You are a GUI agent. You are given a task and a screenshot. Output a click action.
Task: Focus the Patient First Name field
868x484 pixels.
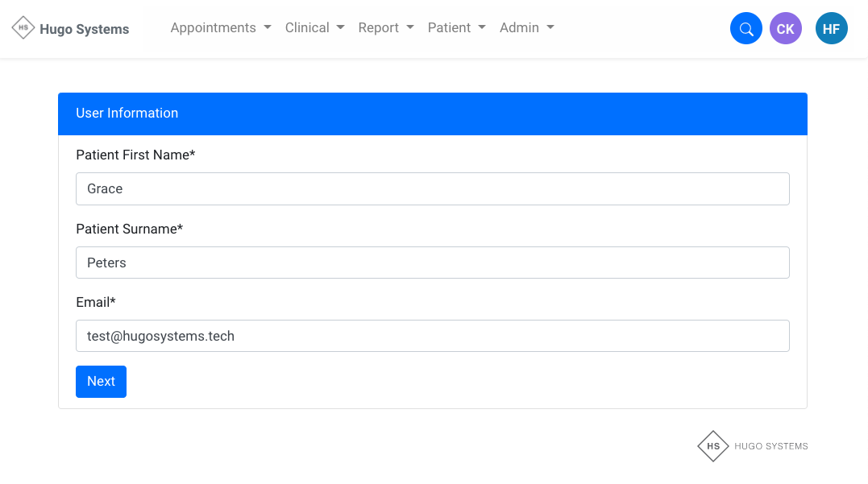coord(432,188)
